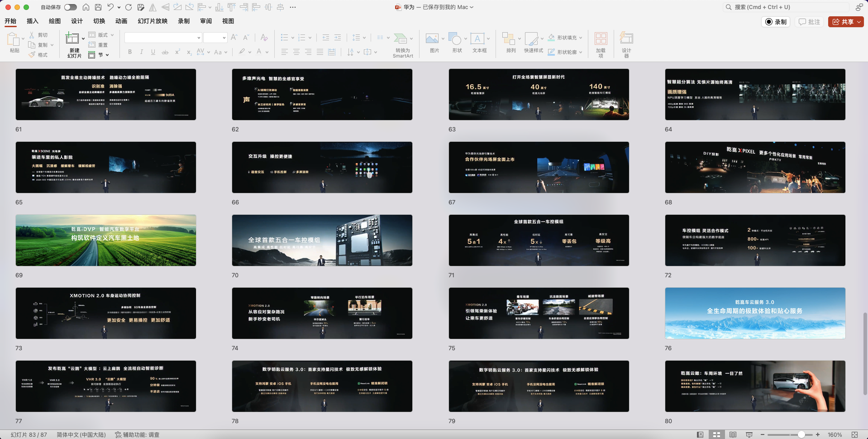Select center text alignment

coord(296,52)
